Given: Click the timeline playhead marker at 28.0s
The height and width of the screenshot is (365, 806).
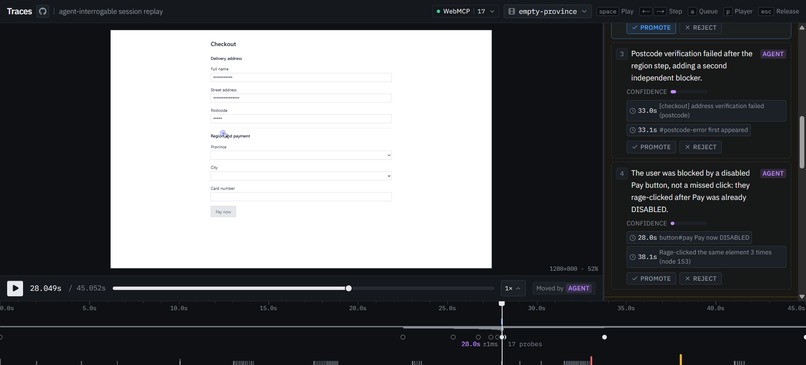Looking at the screenshot, I should [502, 304].
